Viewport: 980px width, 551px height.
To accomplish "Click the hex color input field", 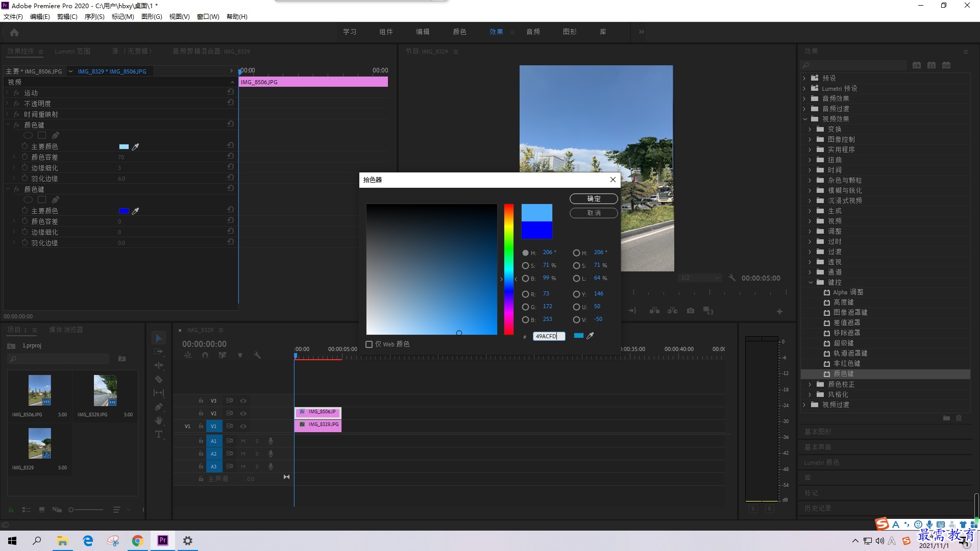I will (x=549, y=336).
